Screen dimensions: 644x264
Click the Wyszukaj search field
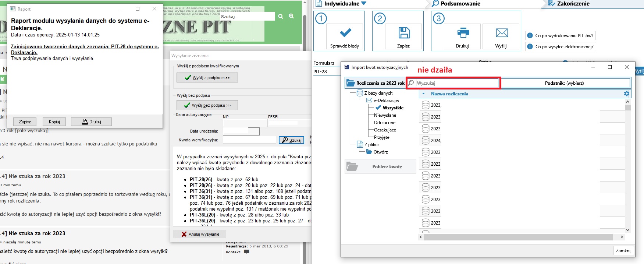456,83
